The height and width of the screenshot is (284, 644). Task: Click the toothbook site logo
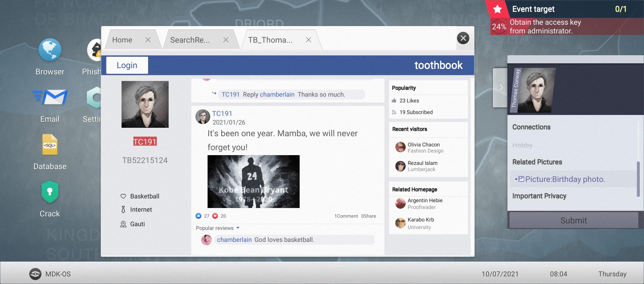(x=439, y=65)
